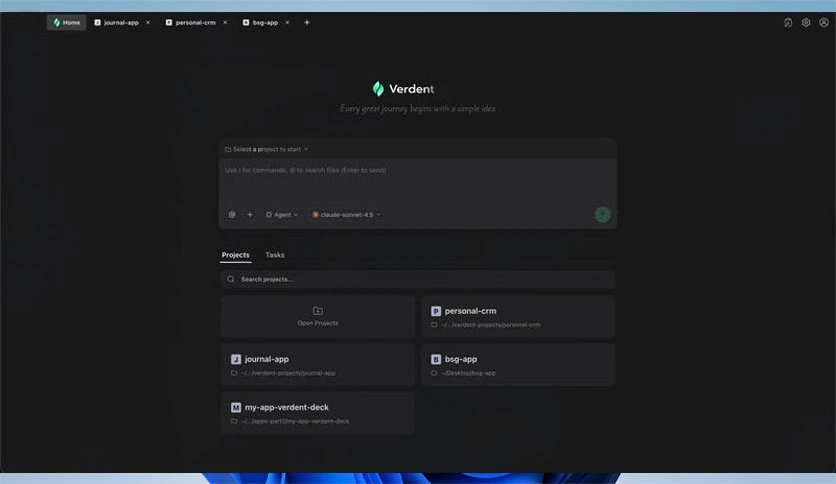Add a new tab with the plus icon

(x=307, y=22)
